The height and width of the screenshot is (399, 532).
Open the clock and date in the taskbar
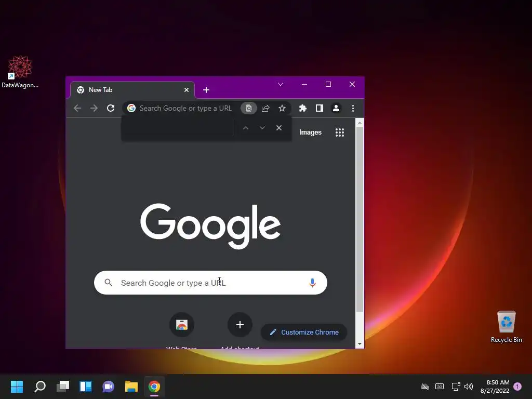pyautogui.click(x=495, y=387)
